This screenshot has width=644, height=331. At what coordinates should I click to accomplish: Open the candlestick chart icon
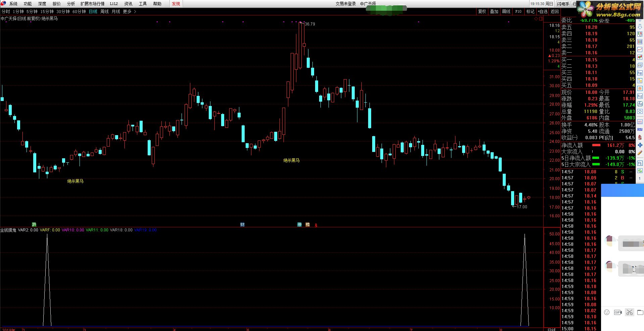click(x=640, y=57)
